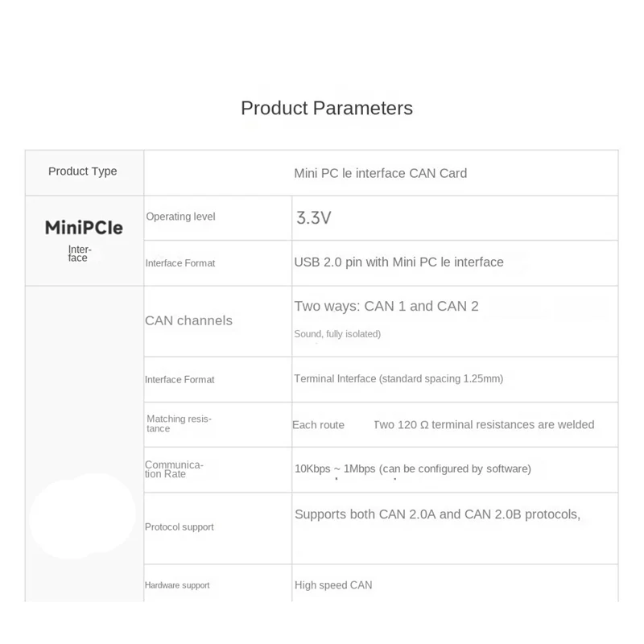Click the Each route text
644x644 pixels.
pos(318,424)
